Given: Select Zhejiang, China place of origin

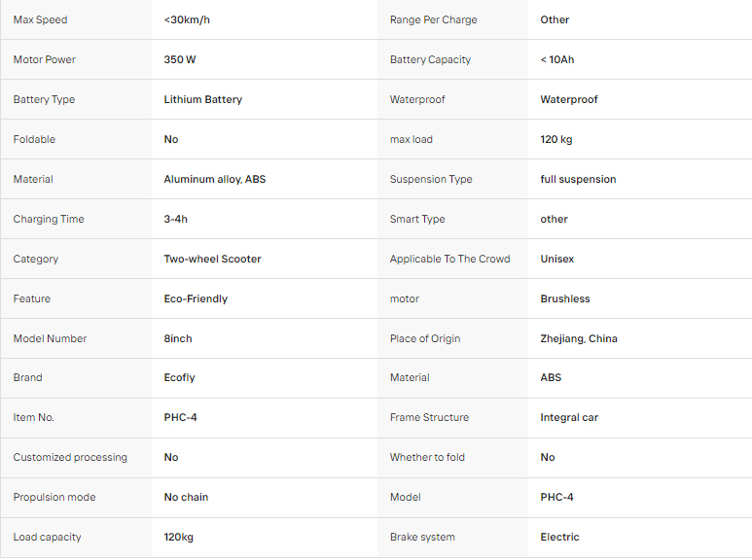Looking at the screenshot, I should pos(579,338).
